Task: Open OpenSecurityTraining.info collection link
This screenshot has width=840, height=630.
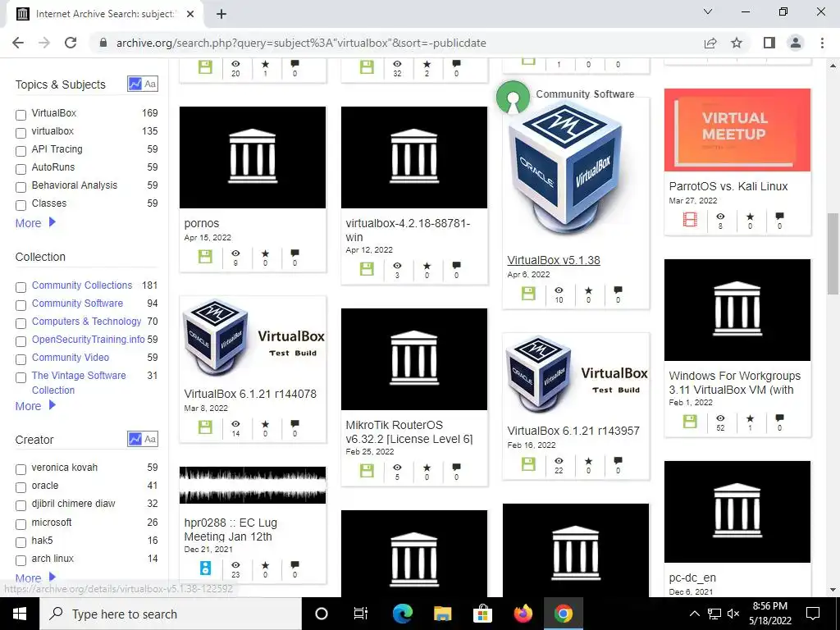Action: (88, 339)
